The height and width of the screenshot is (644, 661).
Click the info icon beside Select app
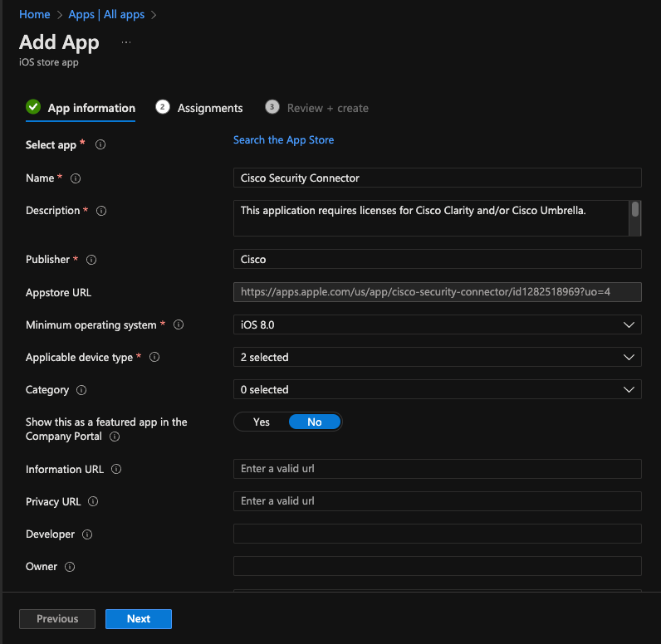(x=100, y=144)
